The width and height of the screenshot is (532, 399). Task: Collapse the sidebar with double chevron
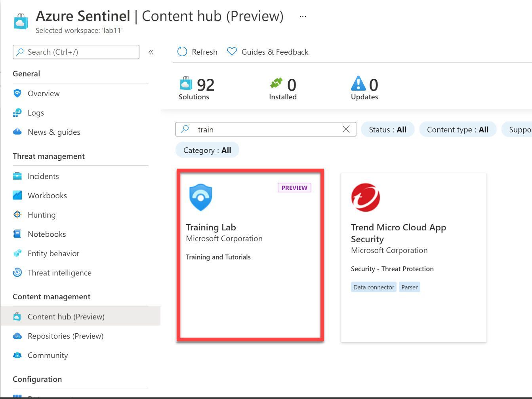[x=151, y=52]
